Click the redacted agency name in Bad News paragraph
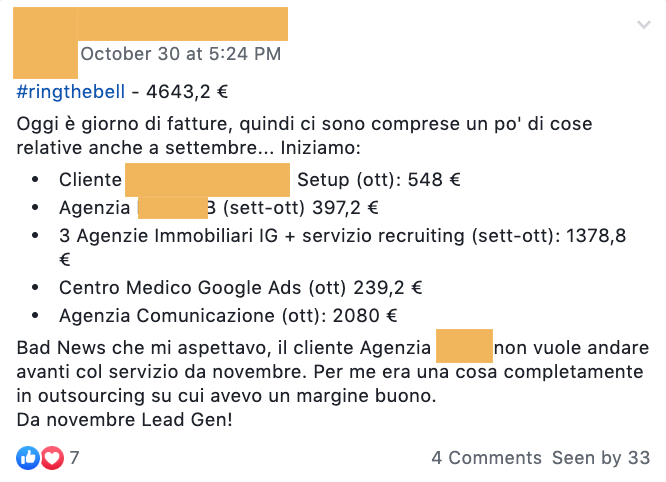The width and height of the screenshot is (666, 482). (x=464, y=346)
